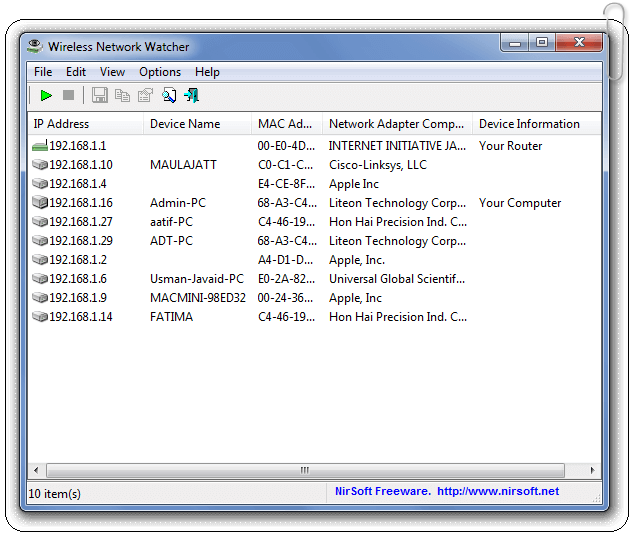This screenshot has height=537, width=634.
Task: Click the save floppy disk toolbar icon
Action: click(99, 95)
